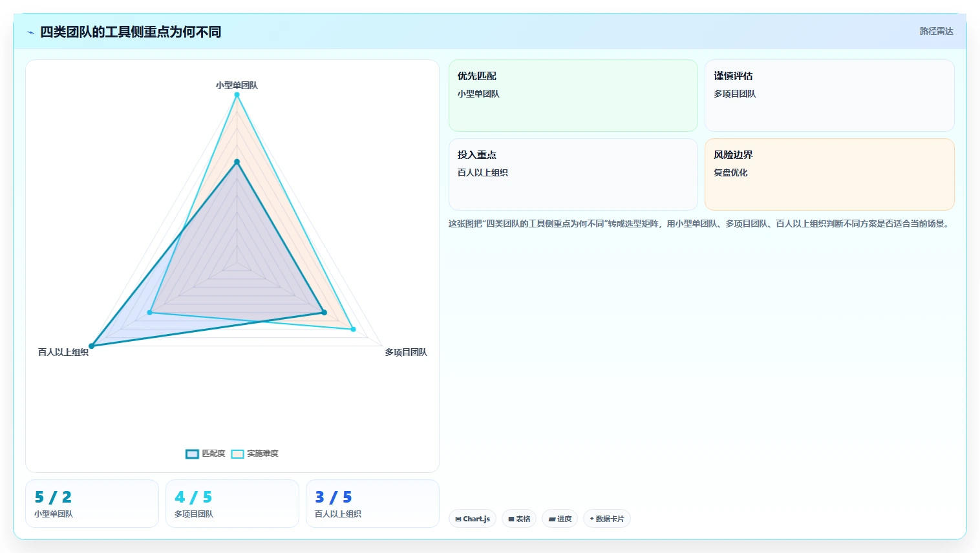Click the 进度 tag
The width and height of the screenshot is (980, 553).
click(560, 519)
